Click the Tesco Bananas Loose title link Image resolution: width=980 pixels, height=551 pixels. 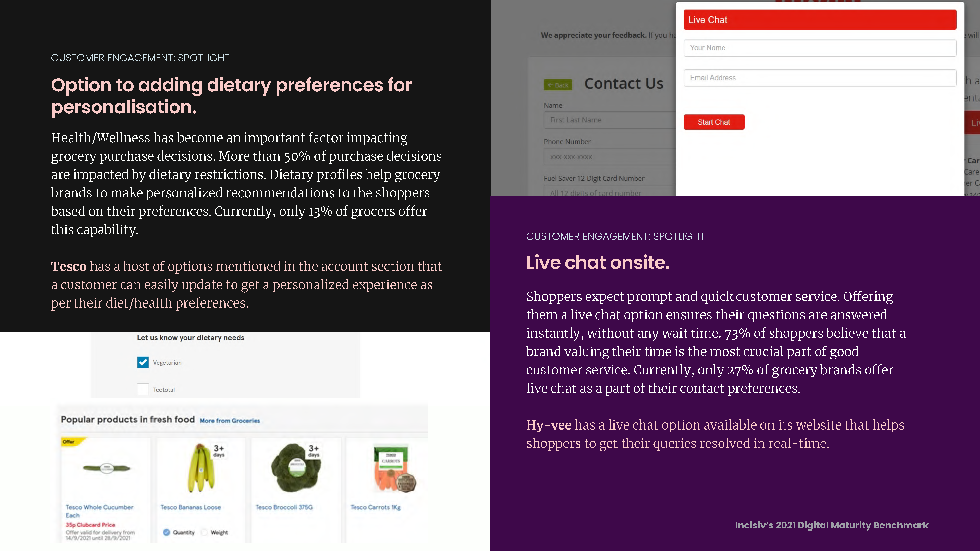tap(191, 508)
